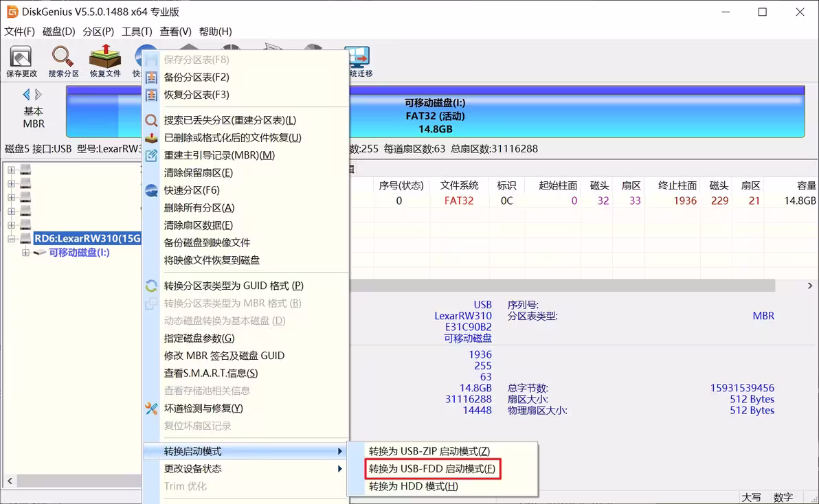This screenshot has height=504, width=819.
Task: Open the 文件(F) menu
Action: coord(19,32)
